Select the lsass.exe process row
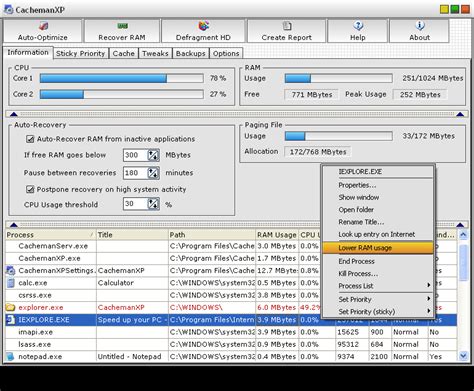 (231, 344)
